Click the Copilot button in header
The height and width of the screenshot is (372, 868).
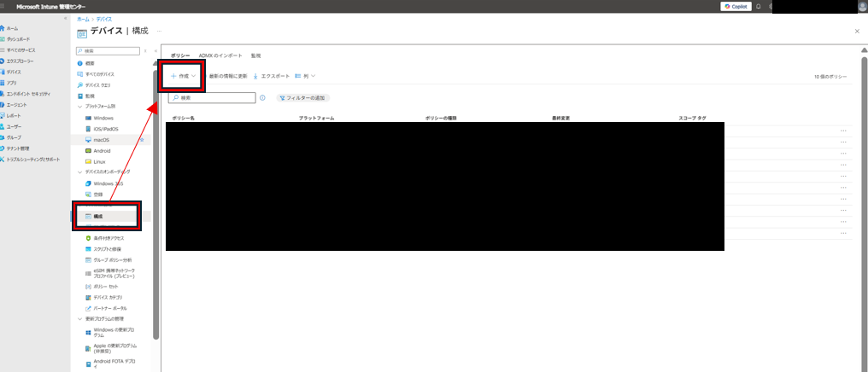coord(736,6)
